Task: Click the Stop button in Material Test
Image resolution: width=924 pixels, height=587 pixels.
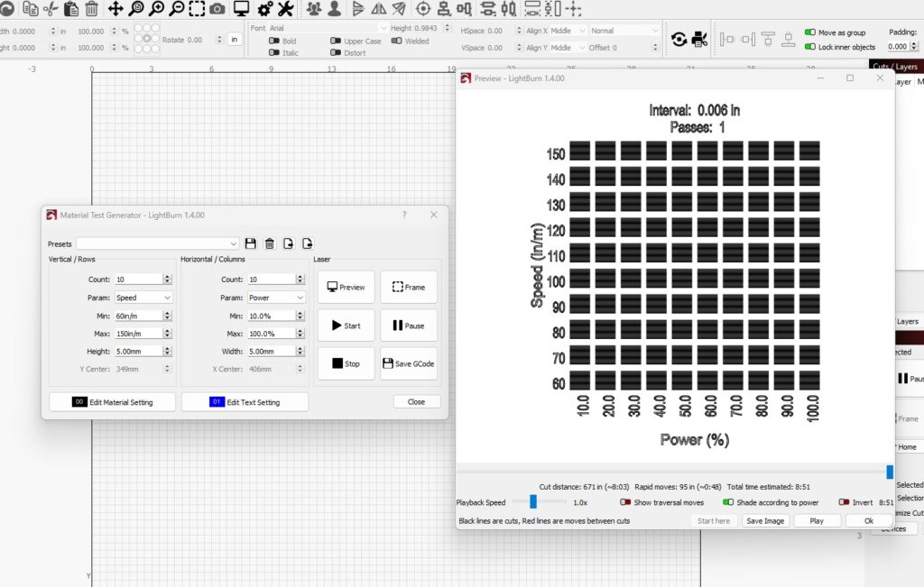Action: pyautogui.click(x=346, y=364)
